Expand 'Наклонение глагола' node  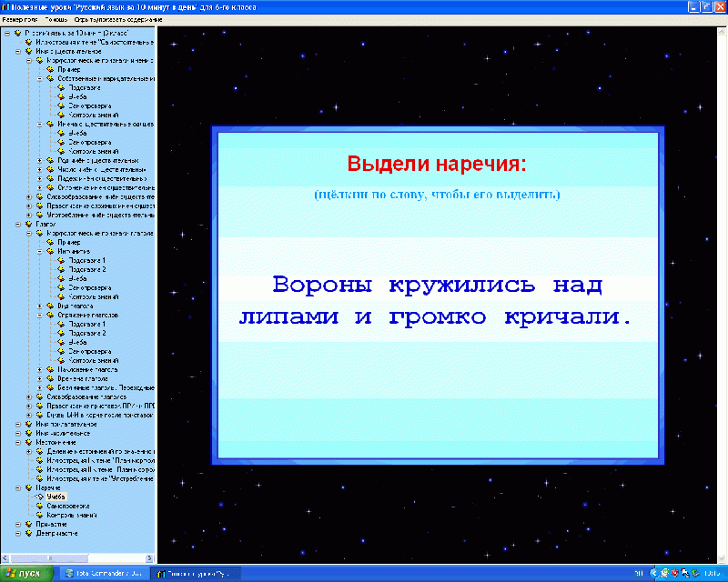(x=40, y=369)
